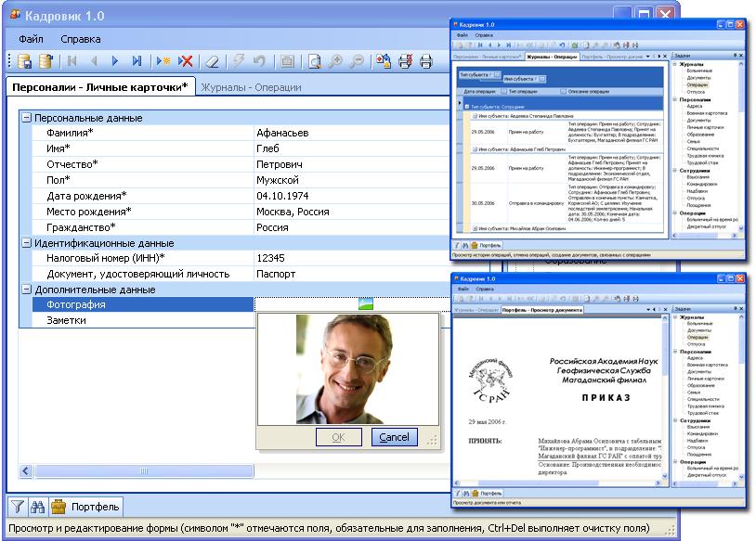The height and width of the screenshot is (541, 756).
Task: Switch to Журналы - Операции tab
Action: (252, 87)
